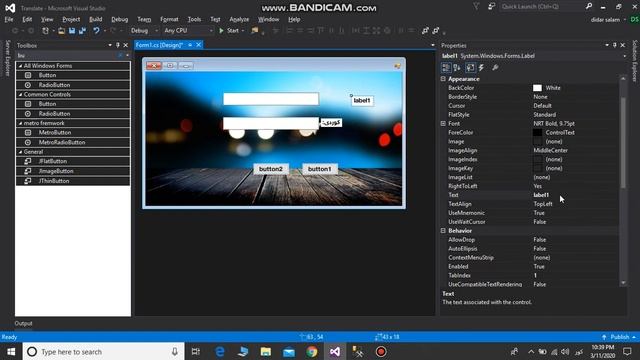Open the Server Explorer side tab
Viewport: 640px width, 360px height.
click(x=7, y=58)
